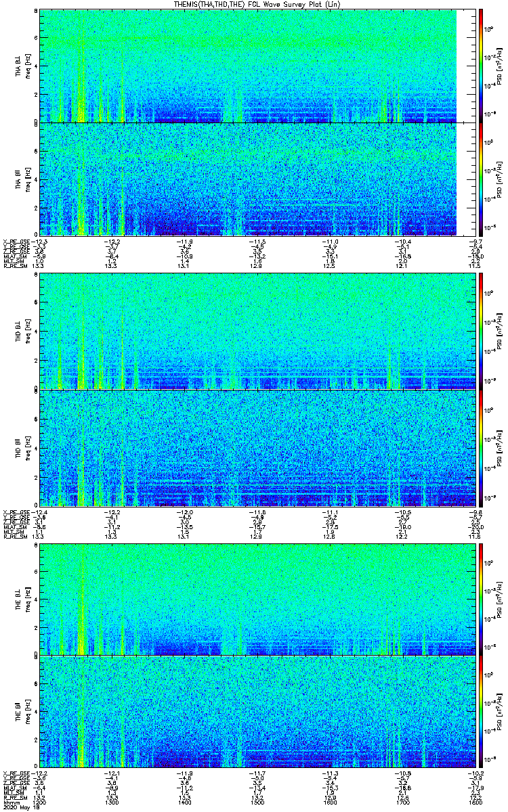The image size is (508, 812).
Task: Click X_RE_GSE row label under THE panels
Action: pos(16,773)
